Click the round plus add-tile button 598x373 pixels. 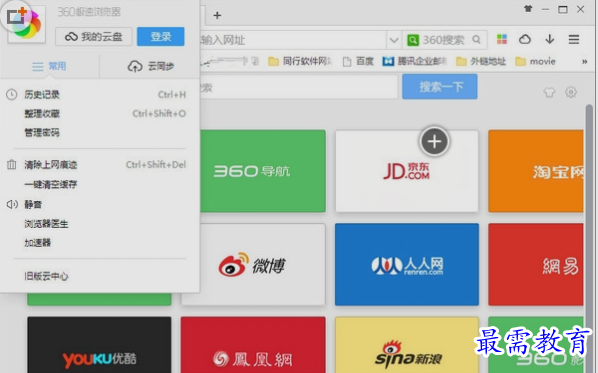pyautogui.click(x=434, y=141)
